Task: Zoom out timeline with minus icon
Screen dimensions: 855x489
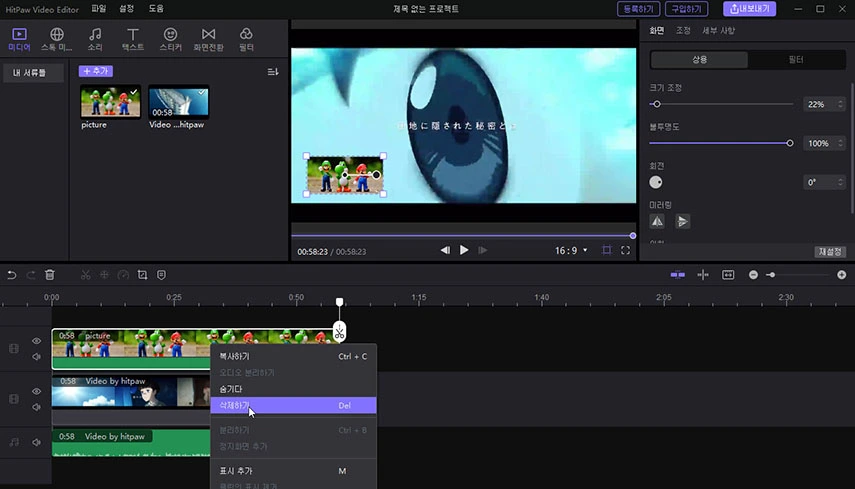Action: pyautogui.click(x=753, y=275)
